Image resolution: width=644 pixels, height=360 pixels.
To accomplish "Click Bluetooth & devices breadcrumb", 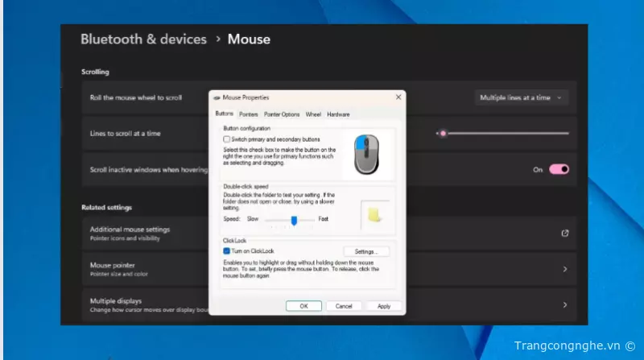I will point(143,39).
